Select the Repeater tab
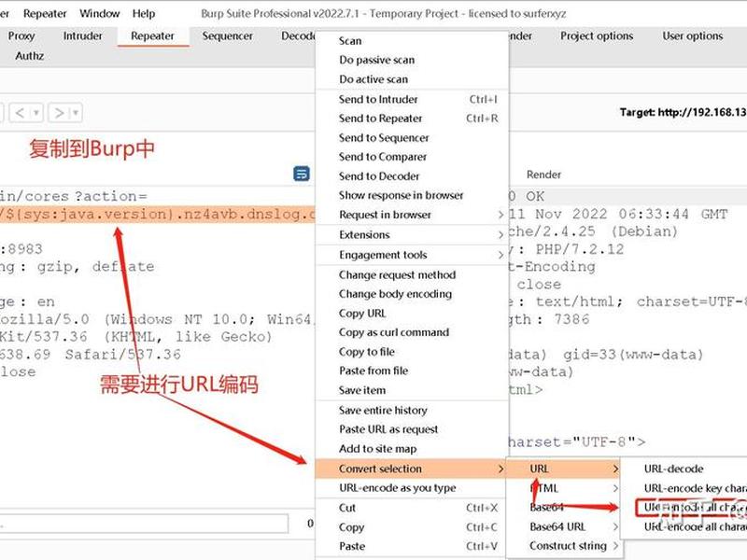Viewport: 747px width, 560px height. point(152,35)
